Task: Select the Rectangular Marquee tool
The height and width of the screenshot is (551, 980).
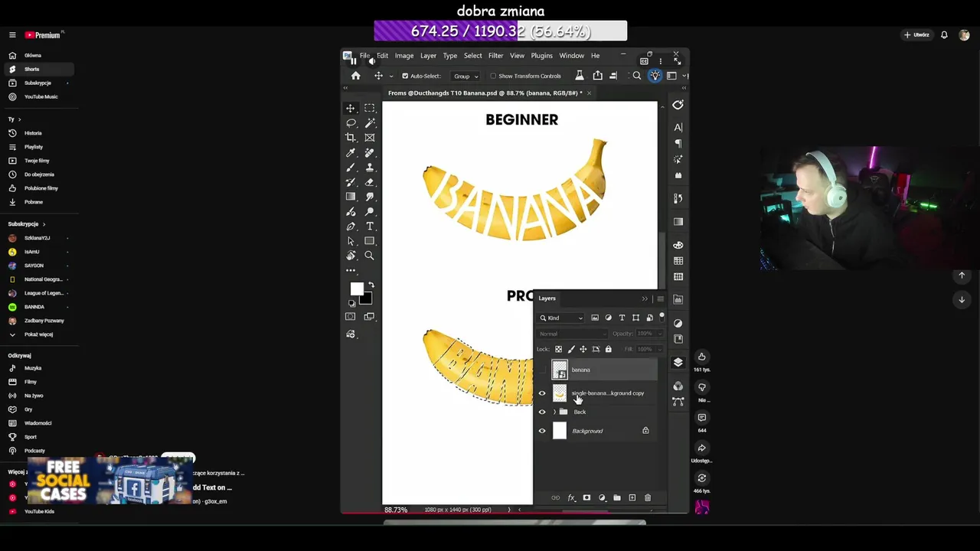Action: point(369,108)
